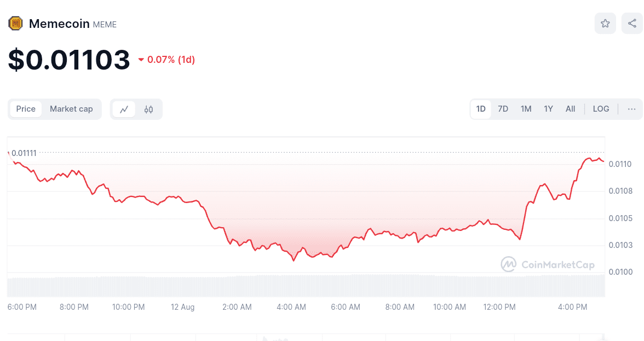Select the 7D time range
This screenshot has width=644, height=341.
[503, 109]
